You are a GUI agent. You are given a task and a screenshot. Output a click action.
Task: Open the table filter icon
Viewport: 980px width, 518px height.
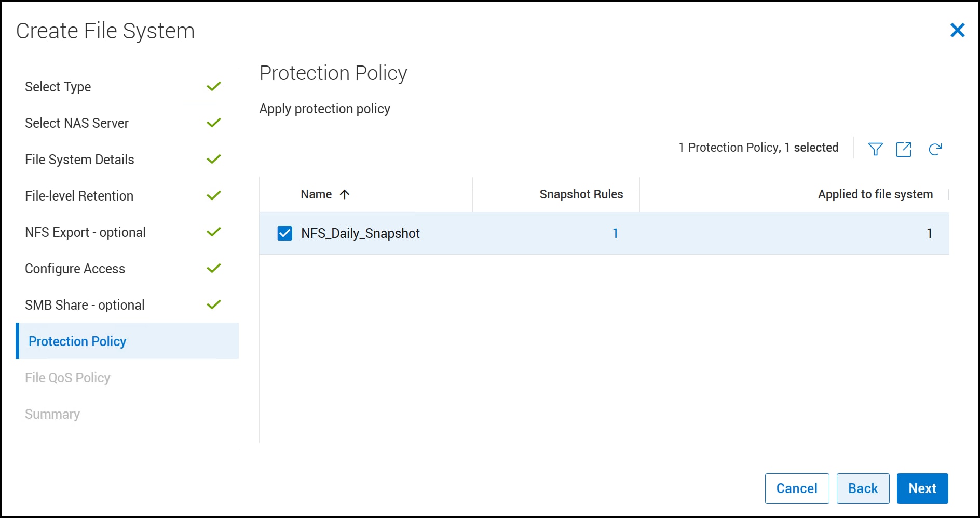875,149
